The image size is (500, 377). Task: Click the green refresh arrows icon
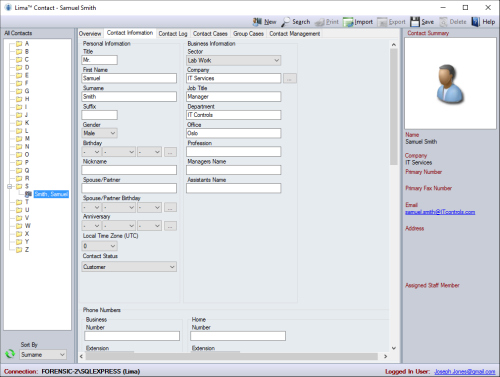[x=10, y=354]
